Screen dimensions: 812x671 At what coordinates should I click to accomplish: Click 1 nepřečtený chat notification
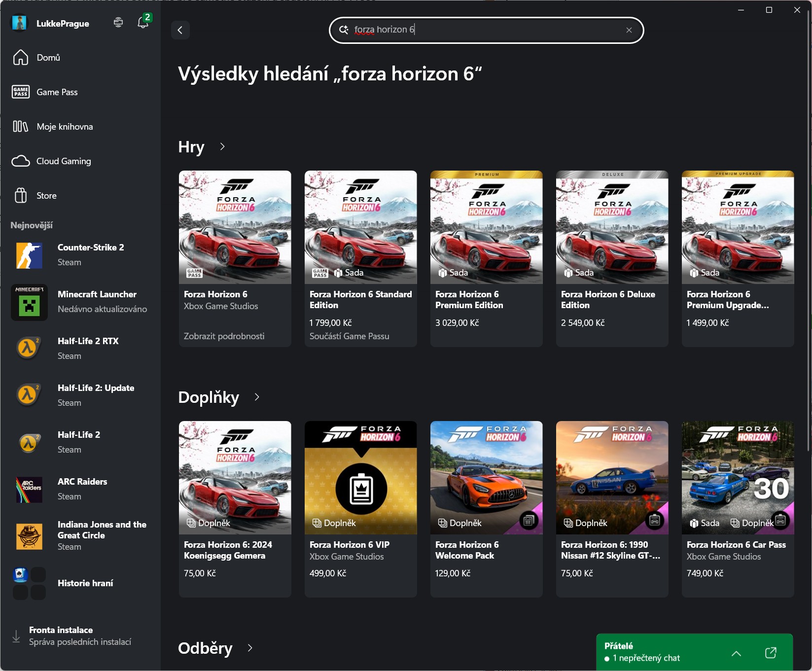(642, 658)
